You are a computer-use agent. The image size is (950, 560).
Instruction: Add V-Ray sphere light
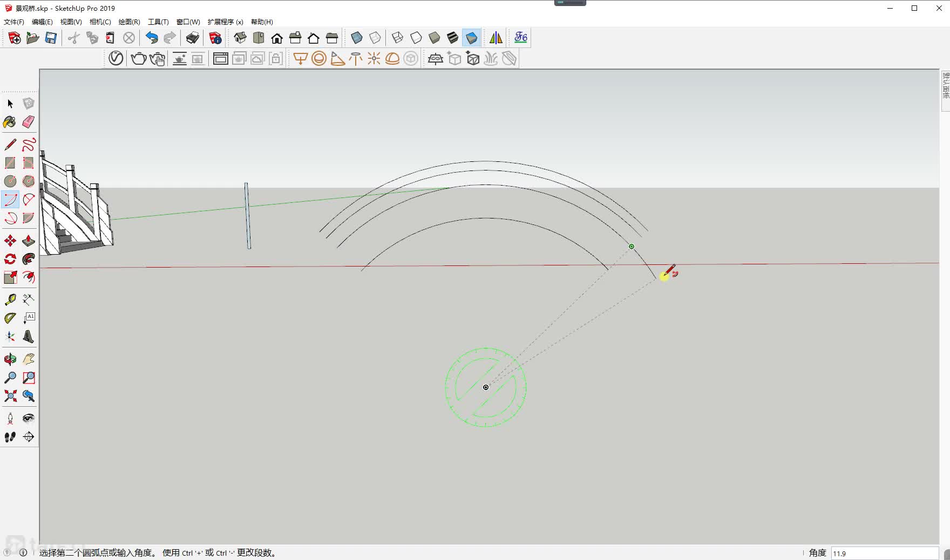(319, 58)
